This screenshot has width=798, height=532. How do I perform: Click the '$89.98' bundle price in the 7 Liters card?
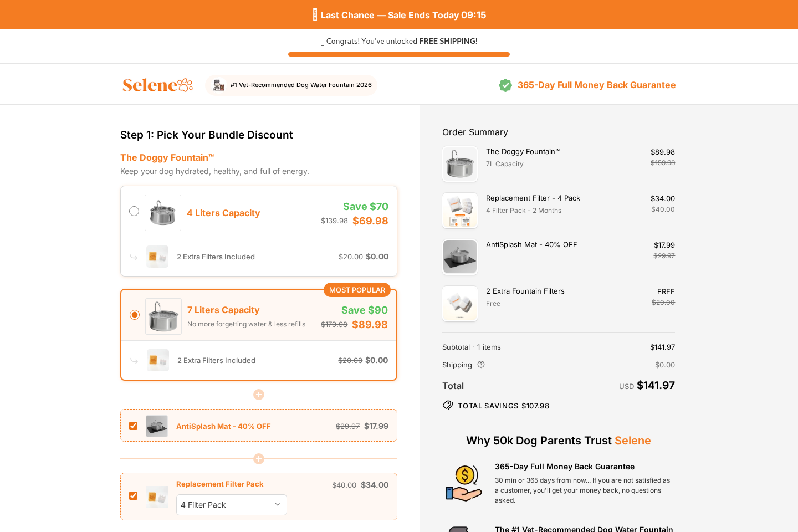pyautogui.click(x=370, y=324)
